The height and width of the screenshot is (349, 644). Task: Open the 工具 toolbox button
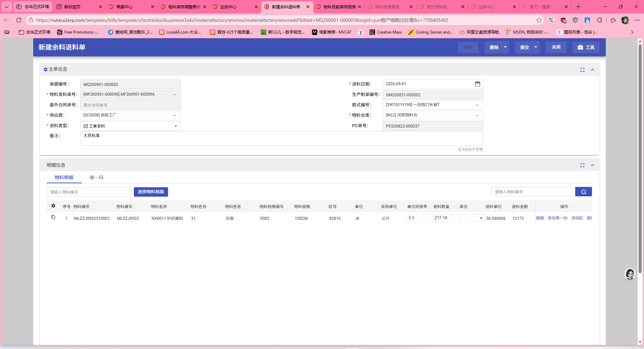586,47
